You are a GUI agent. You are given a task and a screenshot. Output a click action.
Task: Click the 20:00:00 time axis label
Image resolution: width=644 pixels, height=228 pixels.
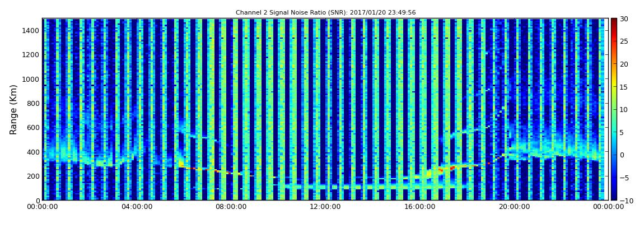pos(513,207)
